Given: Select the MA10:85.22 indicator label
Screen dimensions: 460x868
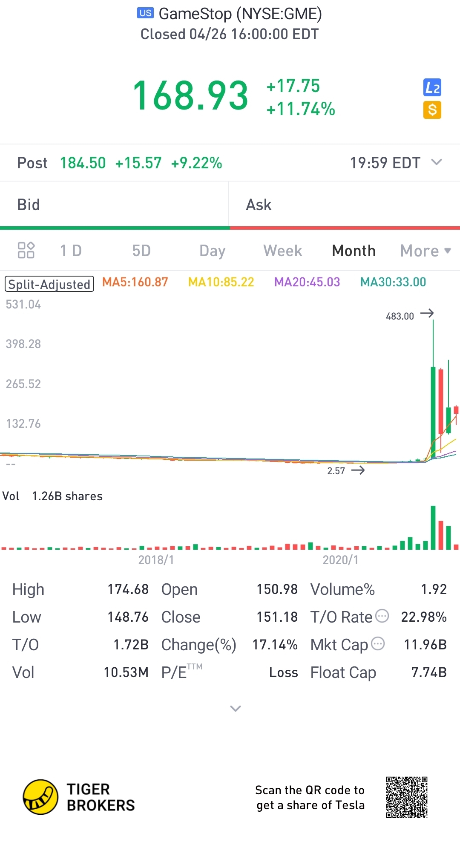Looking at the screenshot, I should 221,282.
